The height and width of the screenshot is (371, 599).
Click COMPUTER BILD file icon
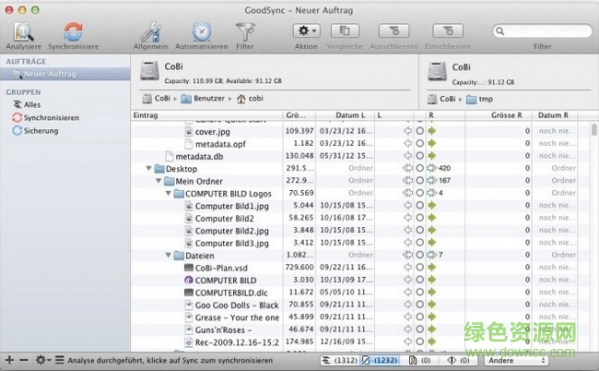(x=189, y=280)
